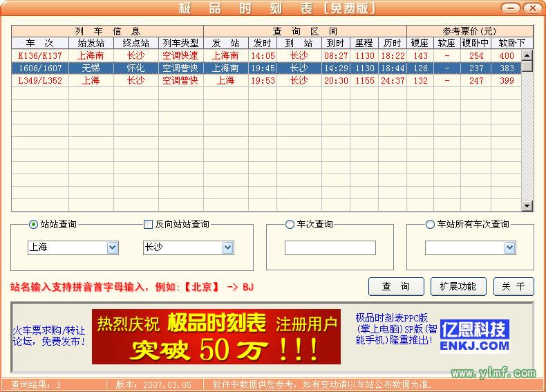Open 扩展功能 extended functions

pos(458,287)
